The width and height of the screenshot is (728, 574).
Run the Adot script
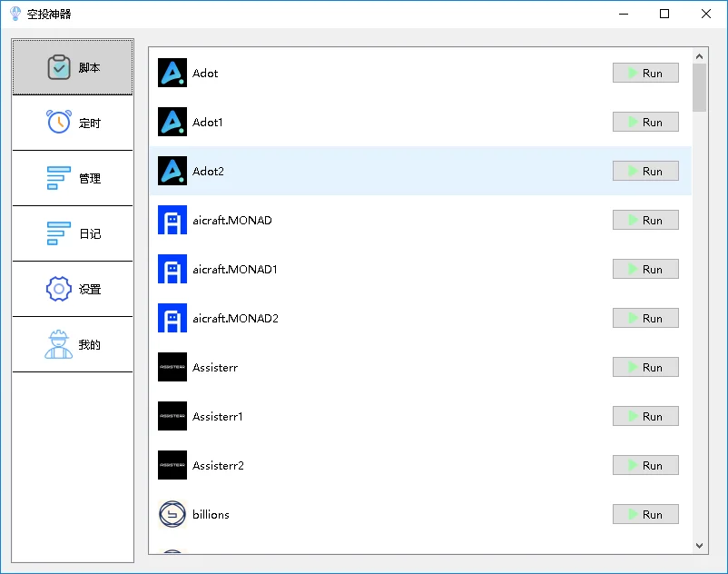pyautogui.click(x=645, y=73)
